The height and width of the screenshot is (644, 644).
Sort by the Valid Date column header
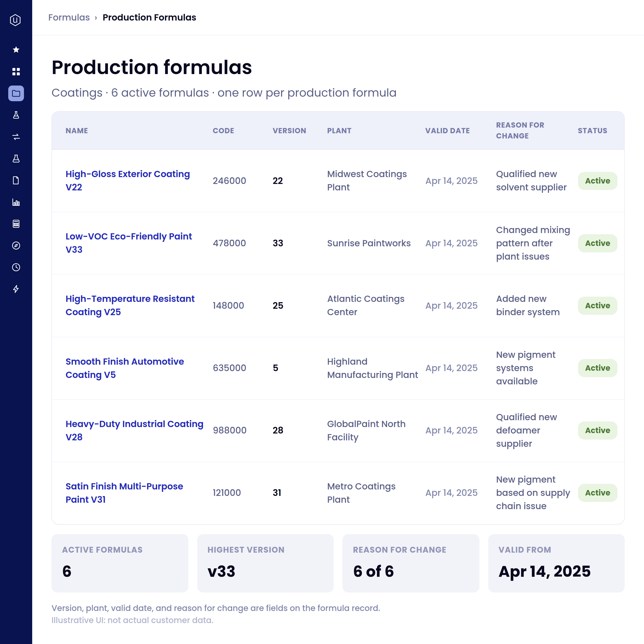[447, 131]
